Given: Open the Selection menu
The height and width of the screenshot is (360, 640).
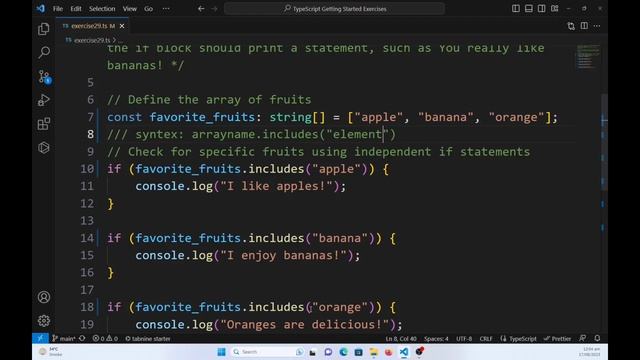Looking at the screenshot, I should coord(102,9).
